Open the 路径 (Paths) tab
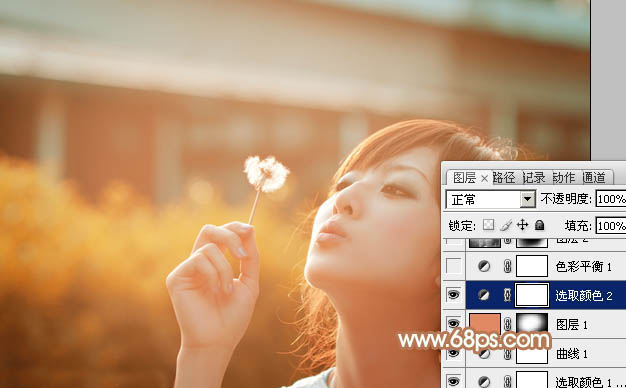The image size is (626, 388). tap(504, 178)
